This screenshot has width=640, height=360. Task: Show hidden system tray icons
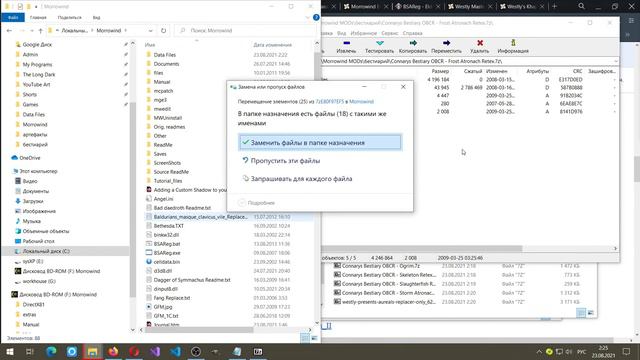click(x=539, y=351)
